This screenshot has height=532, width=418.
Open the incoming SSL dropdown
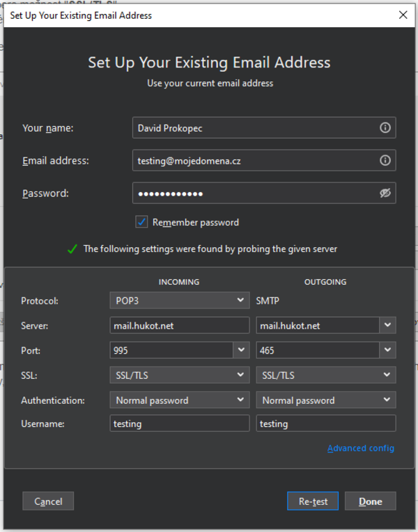(x=179, y=375)
